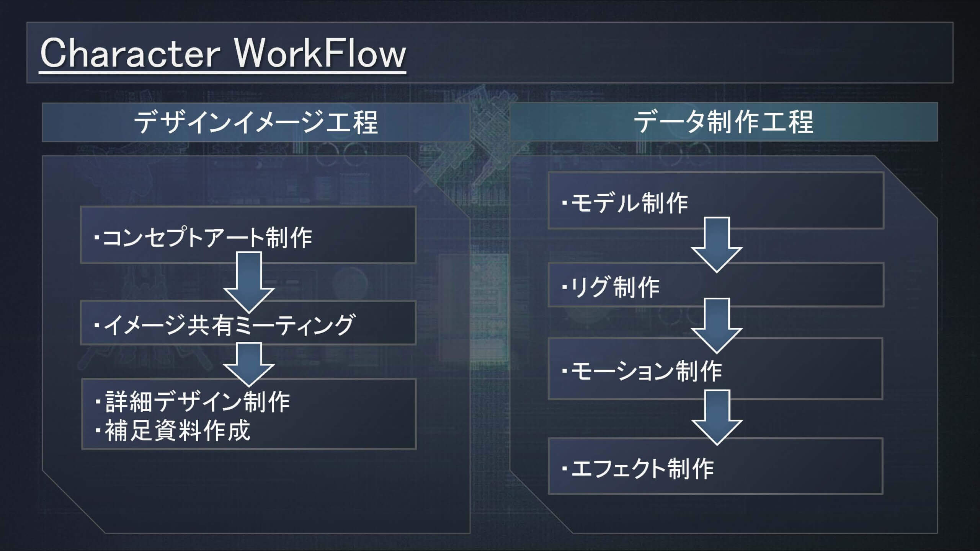The image size is (980, 551).
Task: Click the モーション制作 box
Action: point(715,371)
